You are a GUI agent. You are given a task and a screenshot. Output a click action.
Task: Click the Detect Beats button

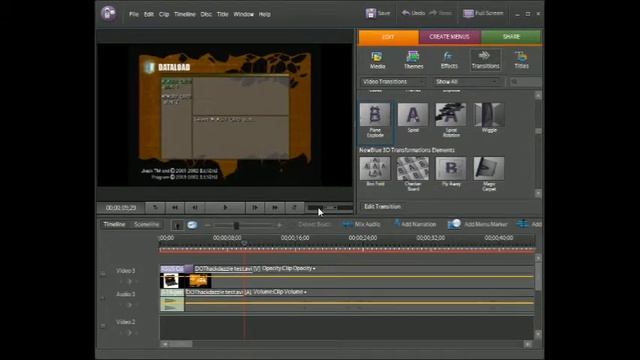(x=314, y=224)
